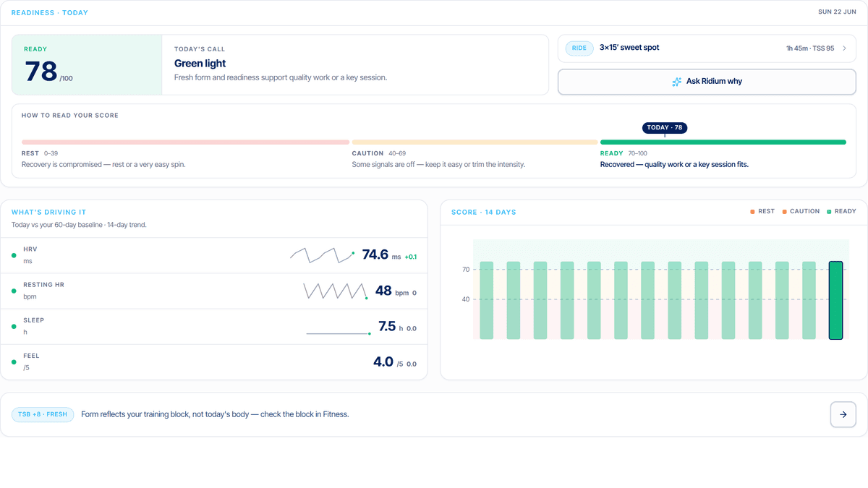This screenshot has width=868, height=488.
Task: Select the highlighted dark green bar for today
Action: coord(835,301)
